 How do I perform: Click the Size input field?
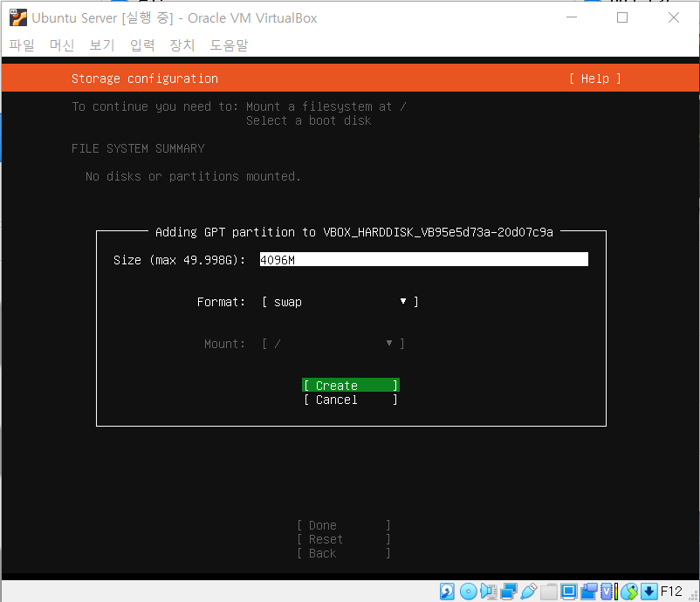point(423,259)
